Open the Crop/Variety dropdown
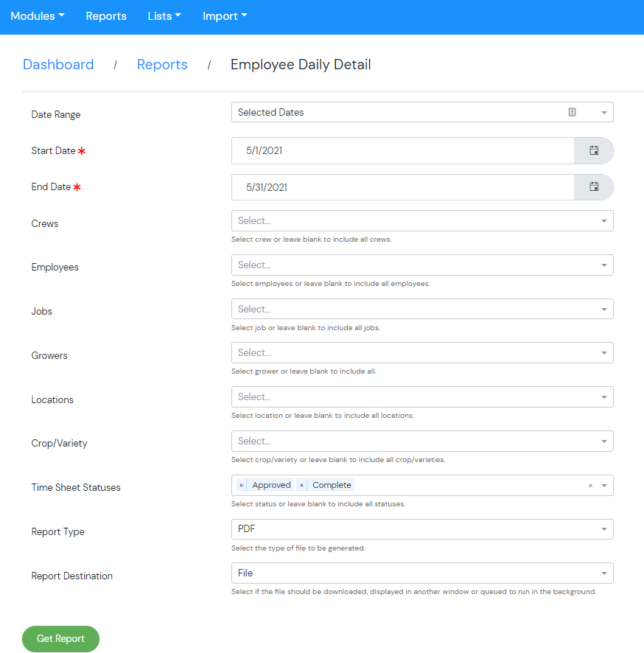The height and width of the screenshot is (653, 644). click(x=422, y=441)
